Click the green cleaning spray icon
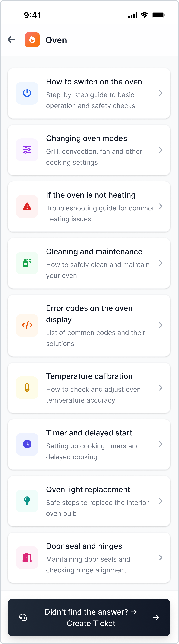 (x=27, y=263)
